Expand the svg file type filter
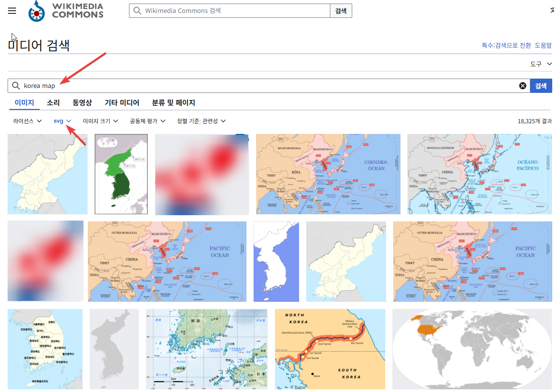554x392 pixels. pyautogui.click(x=69, y=121)
